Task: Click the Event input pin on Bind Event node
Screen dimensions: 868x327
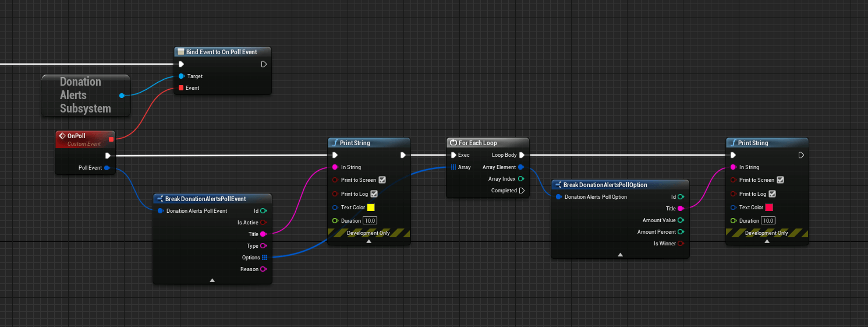Action: point(181,88)
